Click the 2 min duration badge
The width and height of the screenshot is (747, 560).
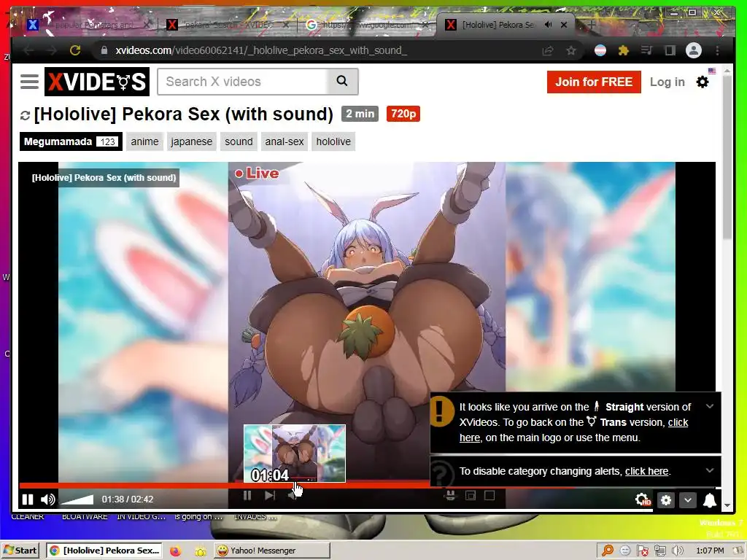coord(360,114)
